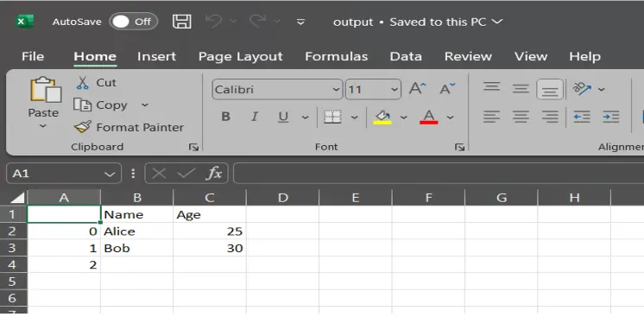Click the Copy button

click(100, 105)
